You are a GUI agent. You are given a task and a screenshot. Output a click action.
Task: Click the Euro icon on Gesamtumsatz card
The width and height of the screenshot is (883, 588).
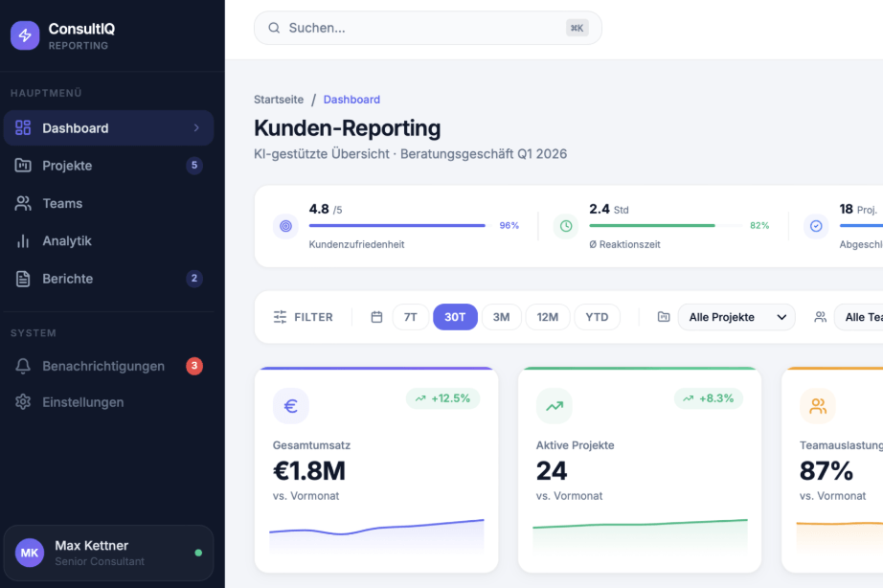290,406
